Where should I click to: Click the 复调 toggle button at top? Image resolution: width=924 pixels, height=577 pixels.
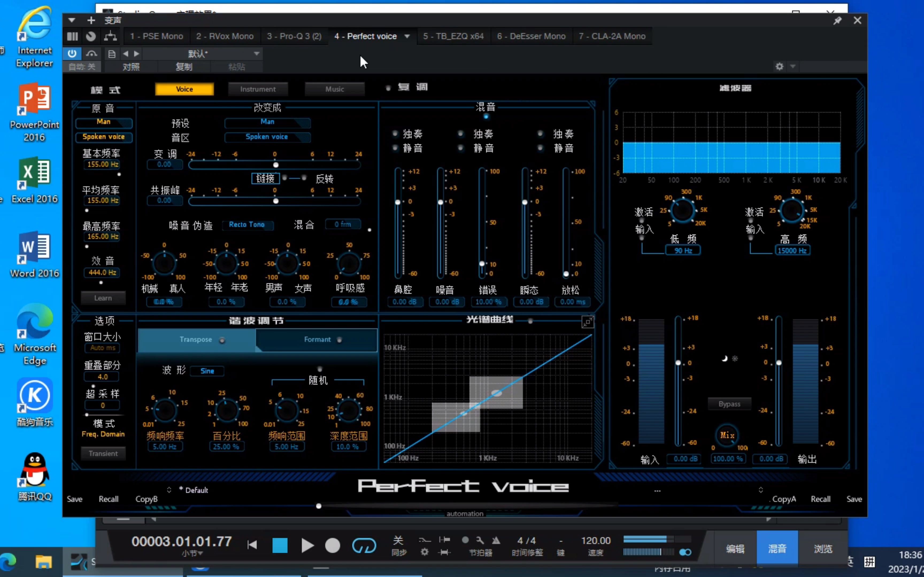pyautogui.click(x=388, y=88)
